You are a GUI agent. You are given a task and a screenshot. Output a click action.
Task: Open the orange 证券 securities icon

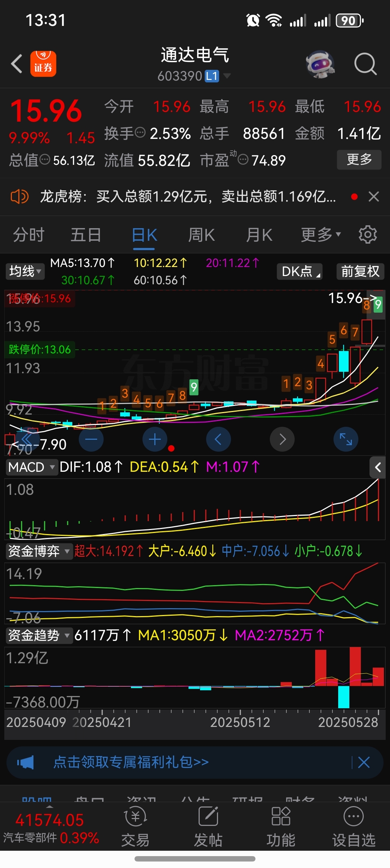point(43,64)
